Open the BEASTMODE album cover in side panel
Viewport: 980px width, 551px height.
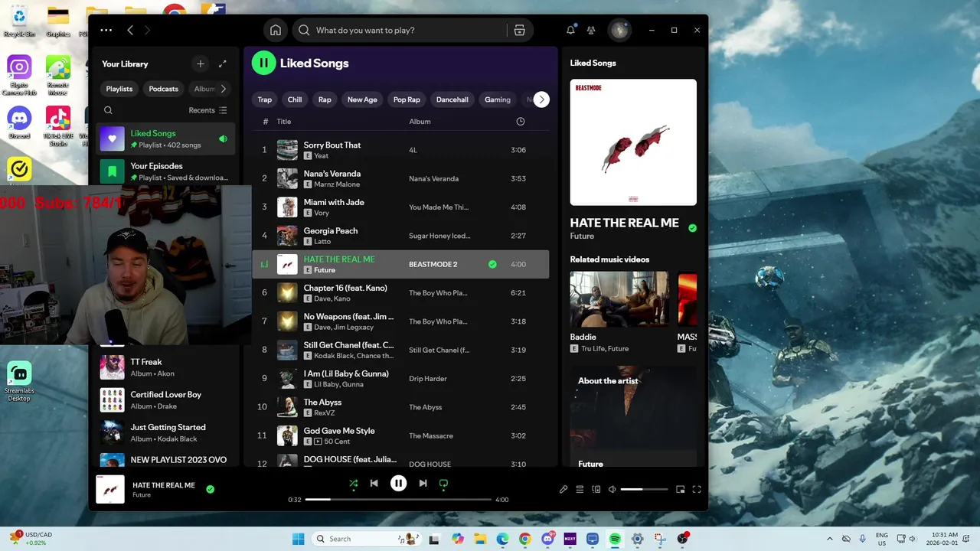(x=633, y=142)
